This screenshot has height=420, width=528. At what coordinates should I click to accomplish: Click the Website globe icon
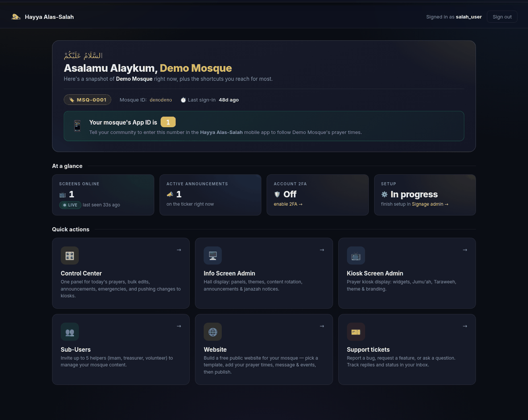point(213,332)
